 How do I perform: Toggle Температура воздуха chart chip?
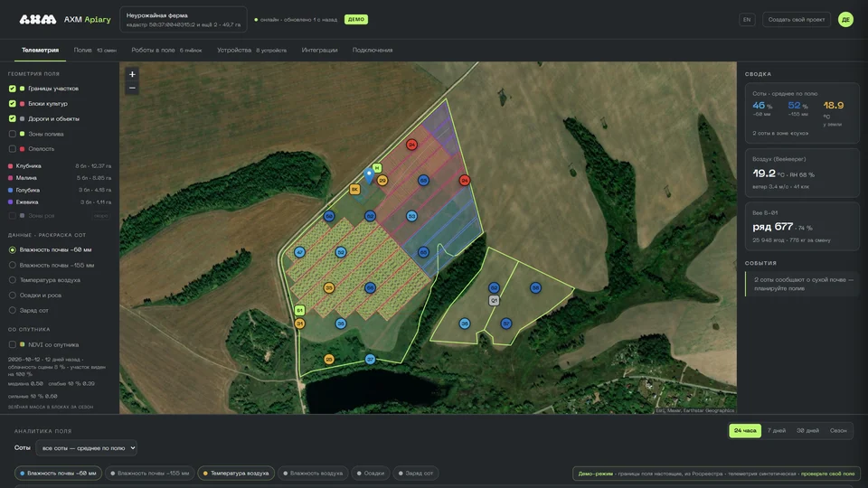coord(236,473)
